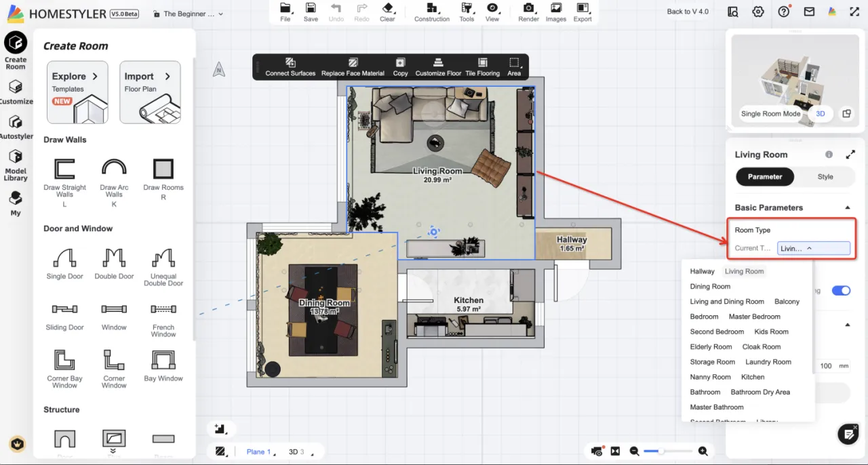Open the Customize sidebar tab

click(16, 93)
